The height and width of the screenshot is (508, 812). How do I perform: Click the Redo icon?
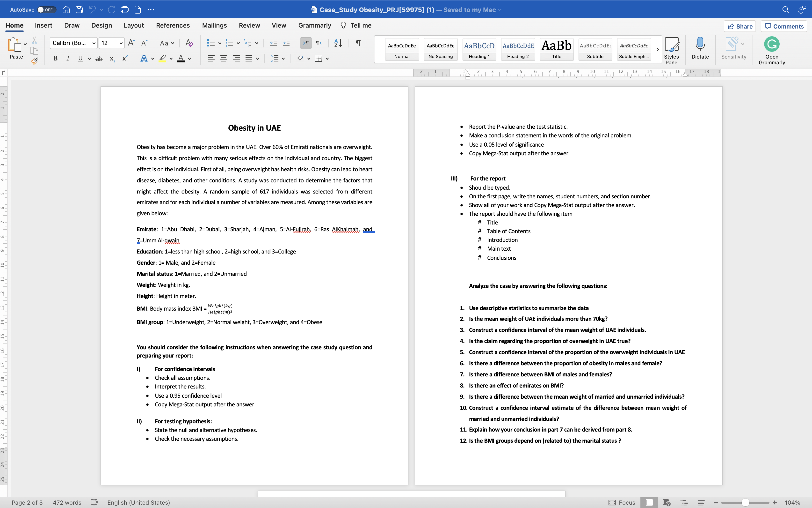pyautogui.click(x=111, y=10)
